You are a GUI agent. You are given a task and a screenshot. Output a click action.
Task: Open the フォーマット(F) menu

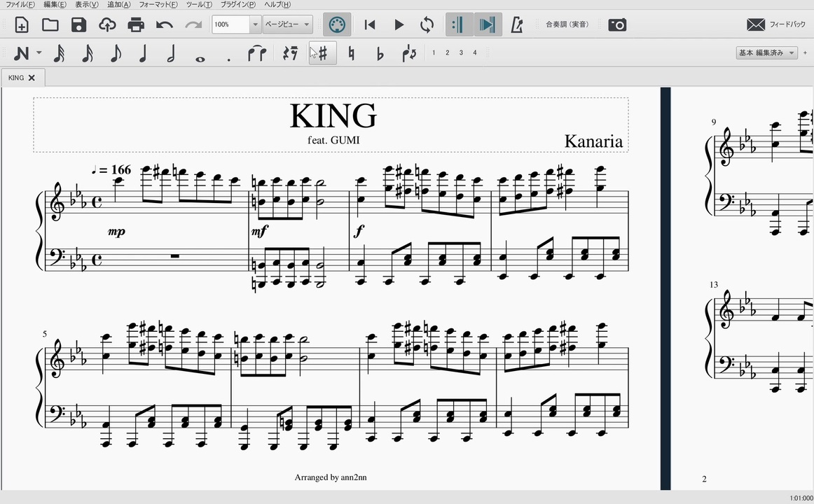pos(158,5)
